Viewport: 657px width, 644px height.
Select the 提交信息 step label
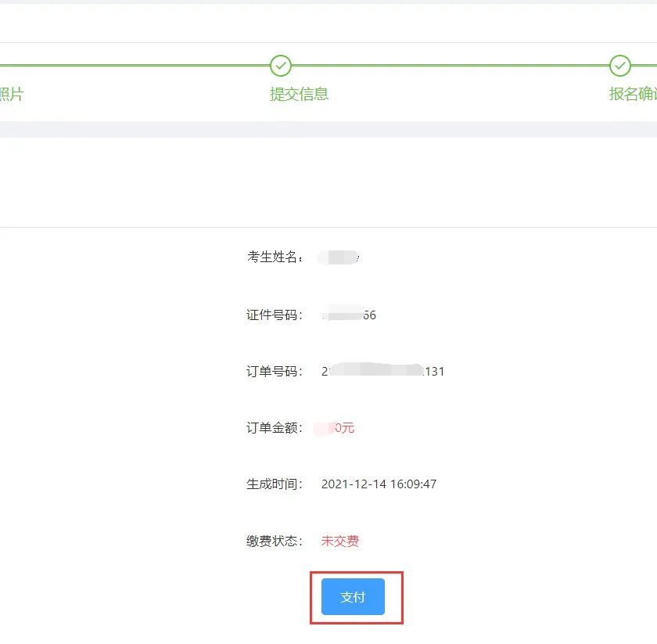(299, 95)
